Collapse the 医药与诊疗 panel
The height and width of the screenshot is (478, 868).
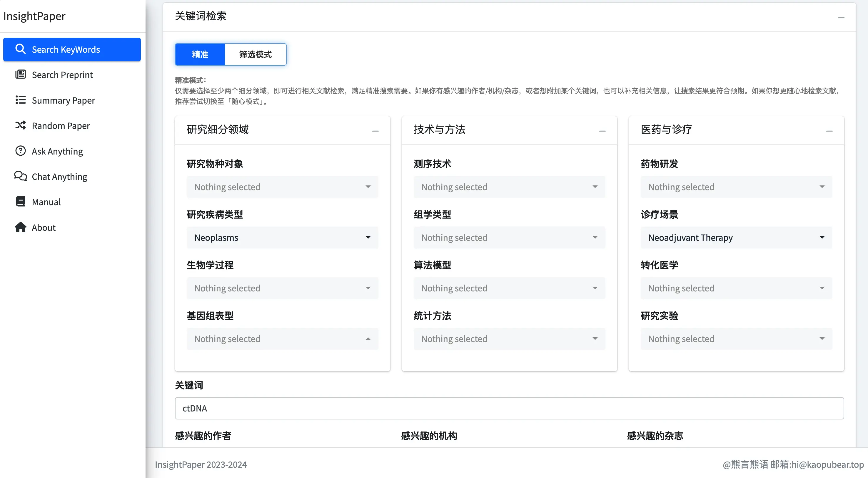click(829, 131)
